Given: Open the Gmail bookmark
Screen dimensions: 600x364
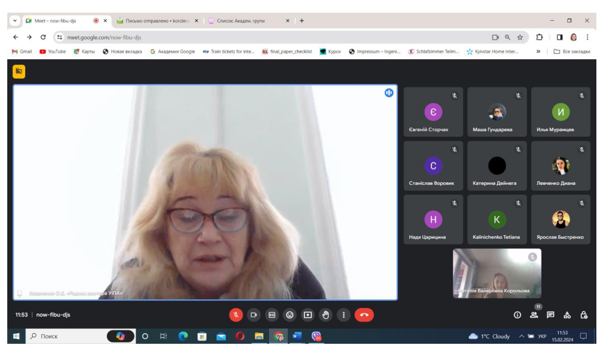Looking at the screenshot, I should click(22, 52).
